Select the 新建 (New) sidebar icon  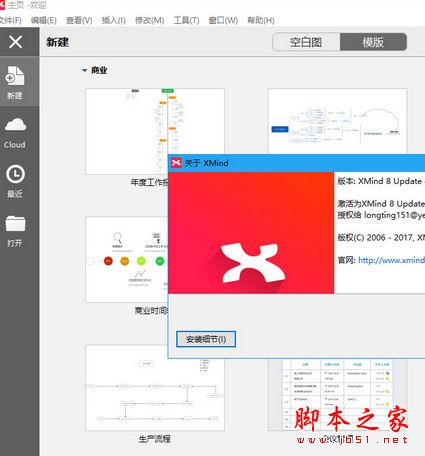[15, 82]
